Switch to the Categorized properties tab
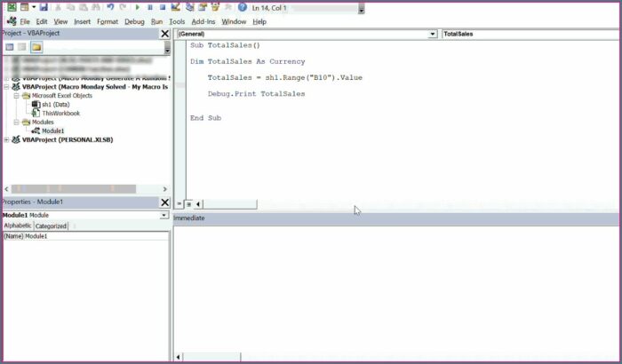 click(x=51, y=226)
